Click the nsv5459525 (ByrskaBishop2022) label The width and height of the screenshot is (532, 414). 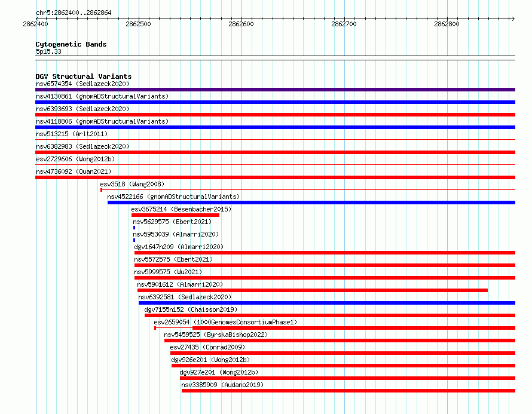point(216,335)
